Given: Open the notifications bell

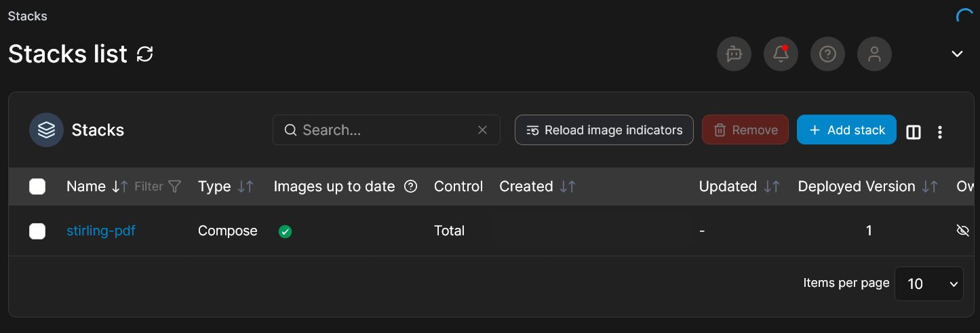Looking at the screenshot, I should [781, 54].
